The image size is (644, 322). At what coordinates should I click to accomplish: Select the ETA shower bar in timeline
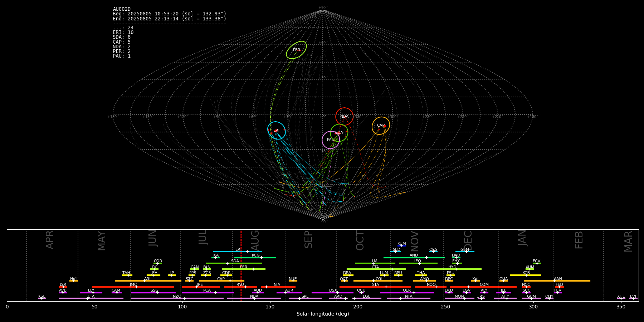(x=91, y=298)
